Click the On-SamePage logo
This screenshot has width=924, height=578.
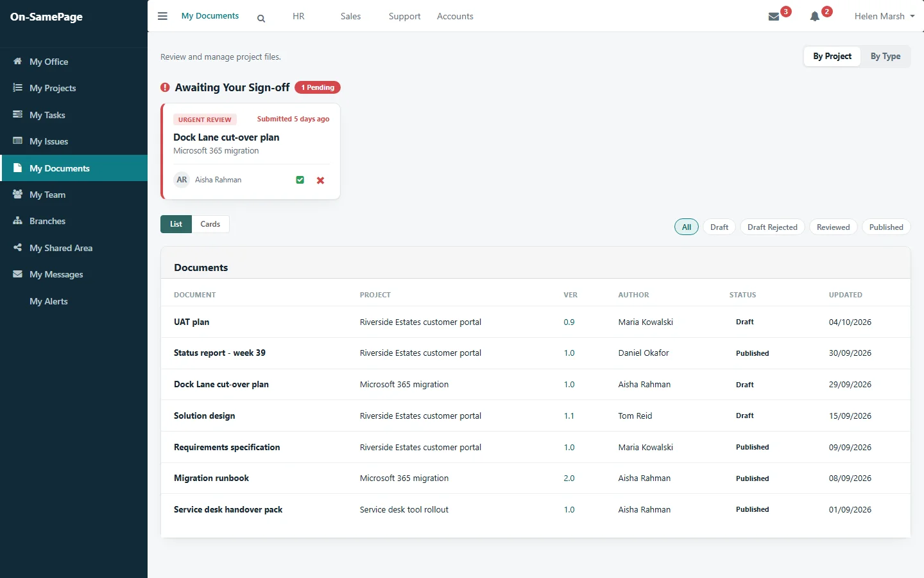click(x=46, y=17)
